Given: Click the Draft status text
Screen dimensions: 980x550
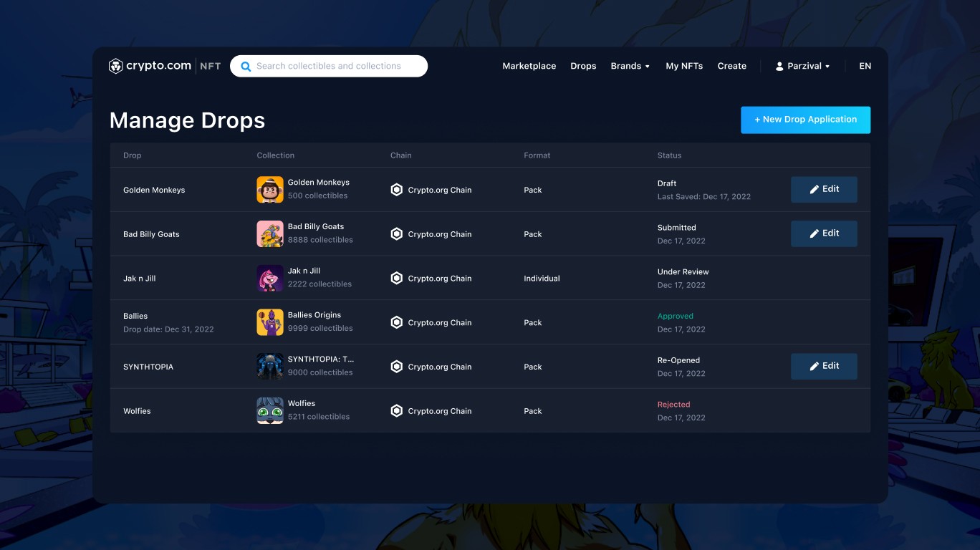Looking at the screenshot, I should coord(667,183).
